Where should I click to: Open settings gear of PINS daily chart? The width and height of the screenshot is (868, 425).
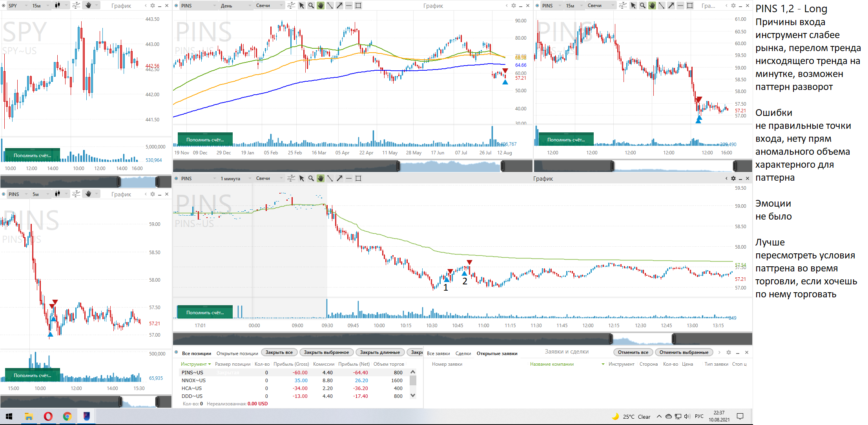pos(514,5)
